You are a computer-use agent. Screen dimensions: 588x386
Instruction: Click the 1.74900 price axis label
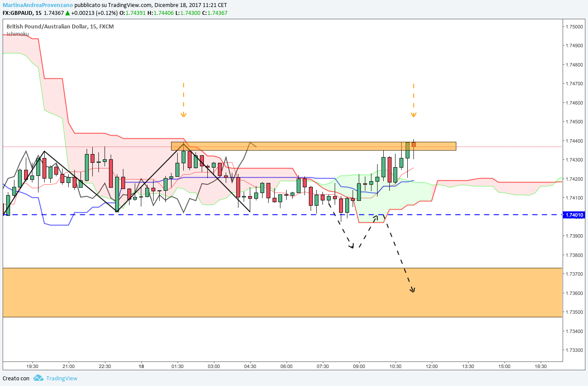(x=575, y=46)
